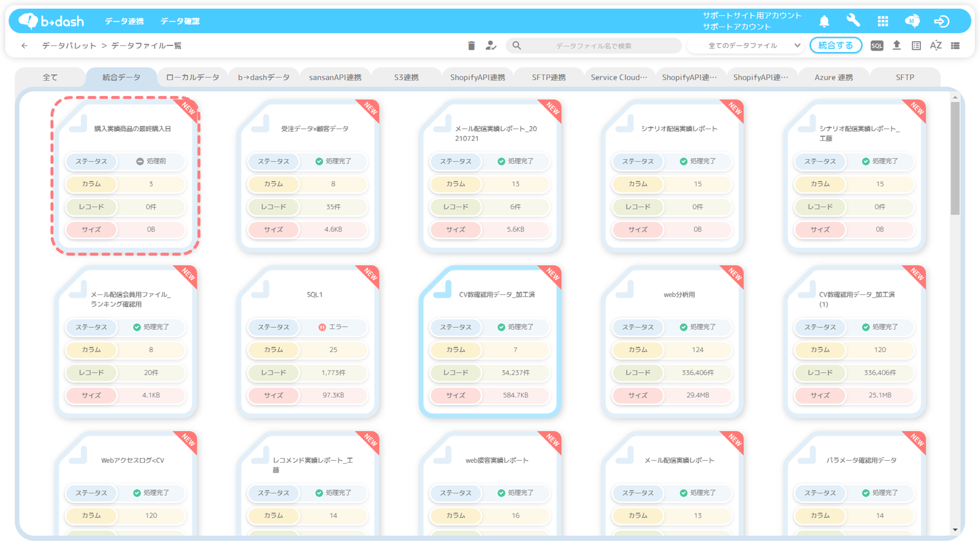Click 336,406件 record count on web分析用
This screenshot has height=551, width=980.
tap(698, 373)
